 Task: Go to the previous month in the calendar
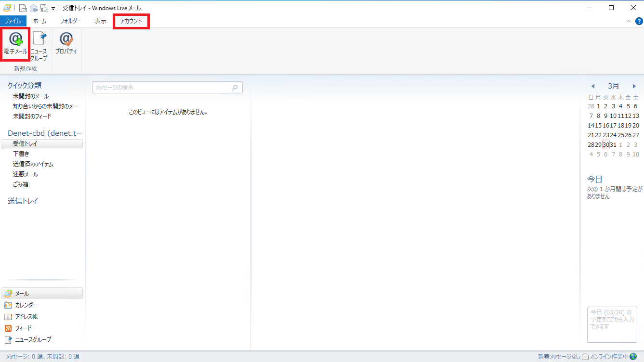[x=593, y=86]
